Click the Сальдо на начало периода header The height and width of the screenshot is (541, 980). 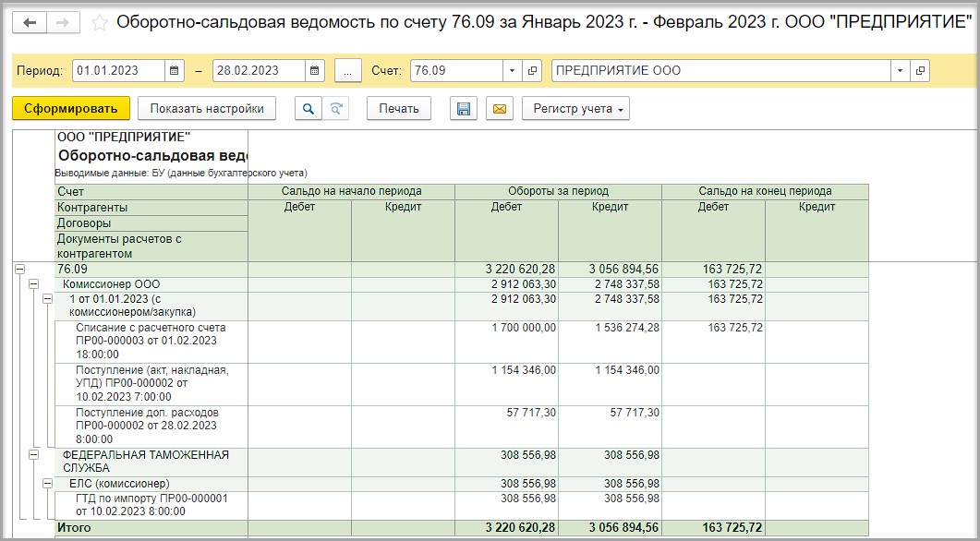[x=351, y=191]
